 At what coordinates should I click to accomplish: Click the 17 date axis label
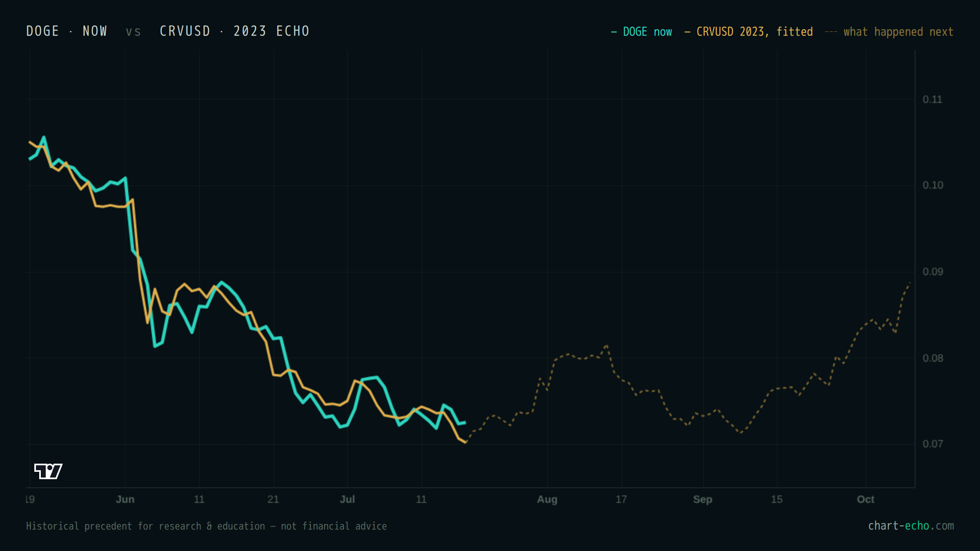click(x=621, y=499)
